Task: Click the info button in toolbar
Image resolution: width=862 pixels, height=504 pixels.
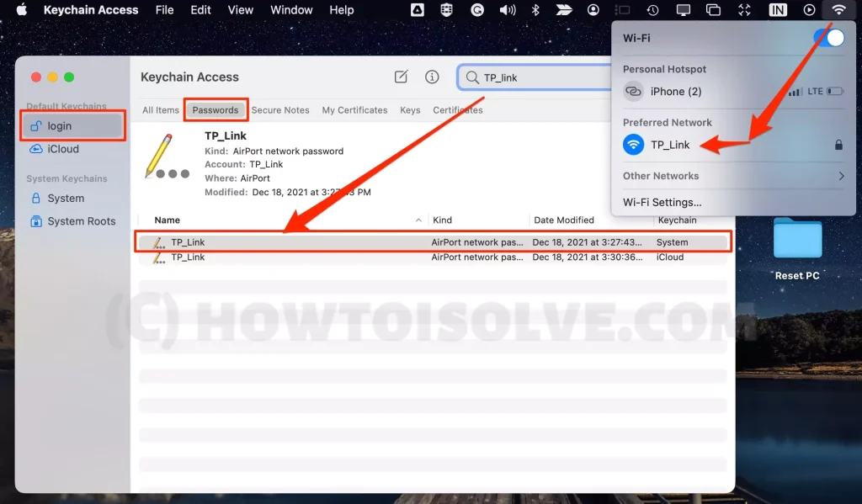Action: click(432, 77)
